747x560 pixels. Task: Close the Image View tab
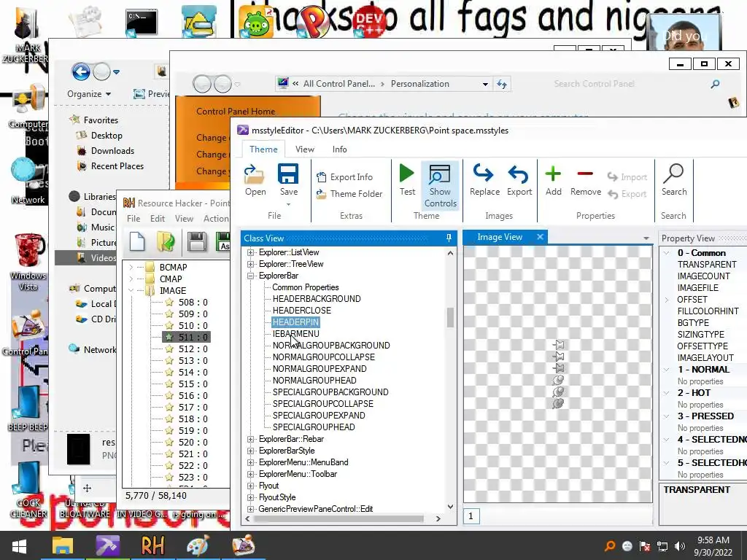tap(540, 237)
